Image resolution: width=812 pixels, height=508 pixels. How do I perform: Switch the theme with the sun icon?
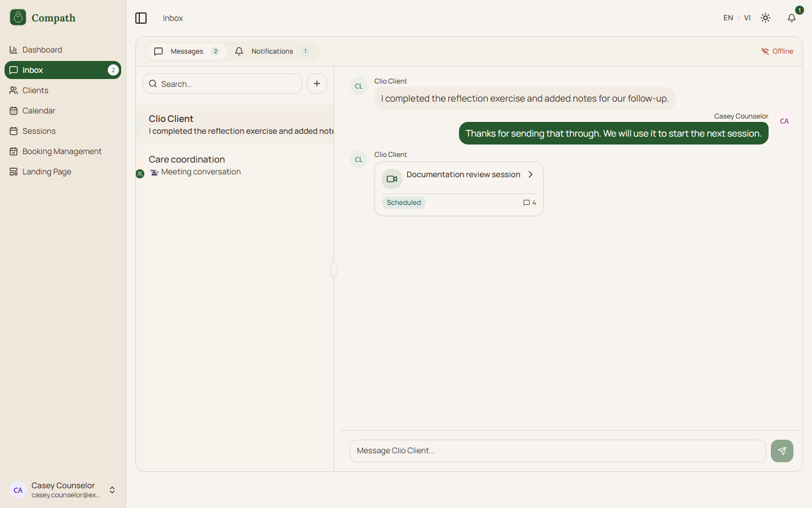coord(765,18)
